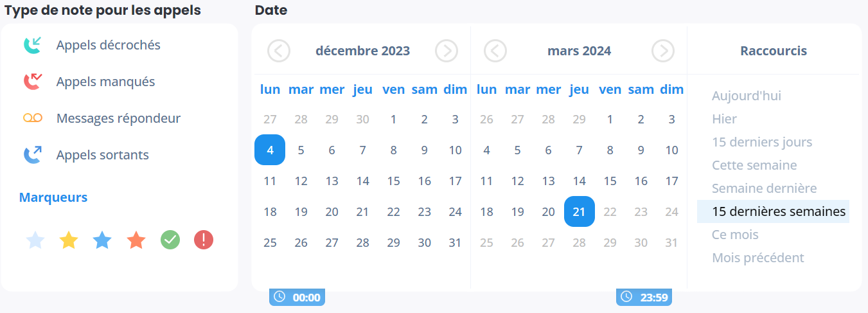This screenshot has height=313, width=868.
Task: Choose the Semaine dernière shortcut
Action: [764, 188]
